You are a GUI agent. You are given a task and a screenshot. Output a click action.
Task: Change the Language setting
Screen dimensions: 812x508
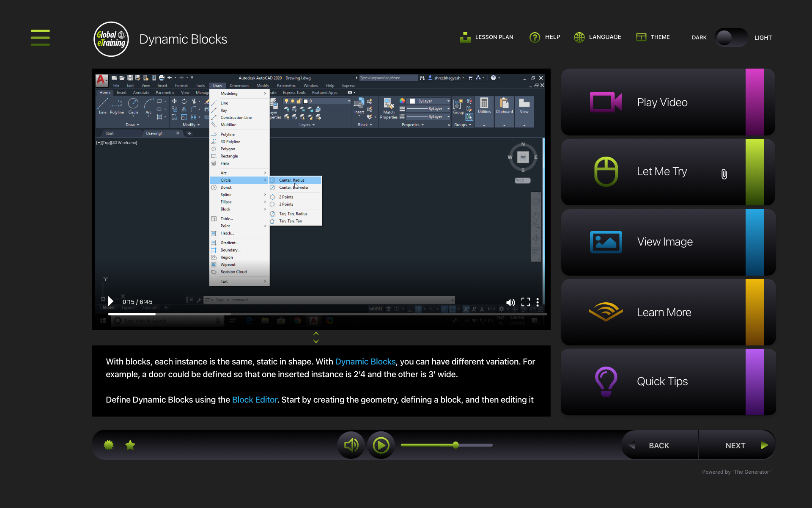[x=598, y=37]
